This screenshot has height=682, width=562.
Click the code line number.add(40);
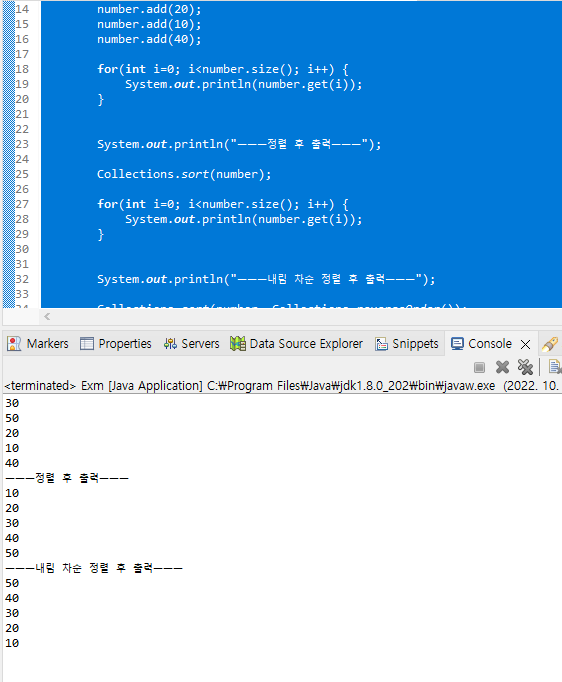click(149, 39)
